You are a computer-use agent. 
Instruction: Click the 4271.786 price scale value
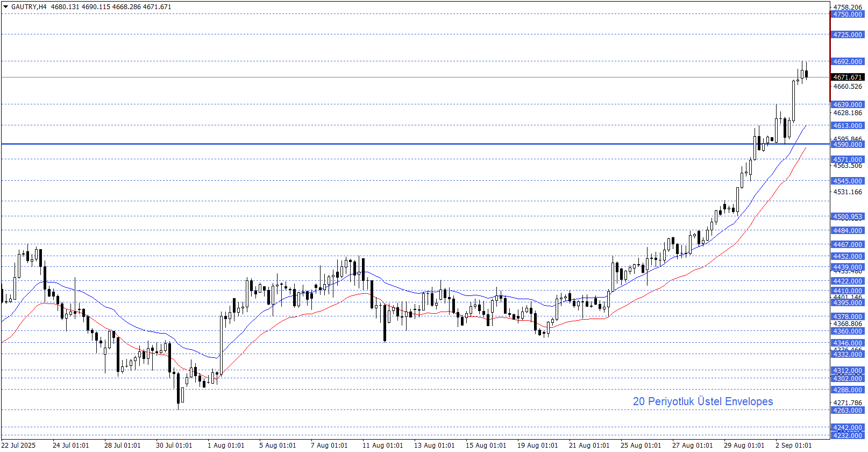point(848,402)
